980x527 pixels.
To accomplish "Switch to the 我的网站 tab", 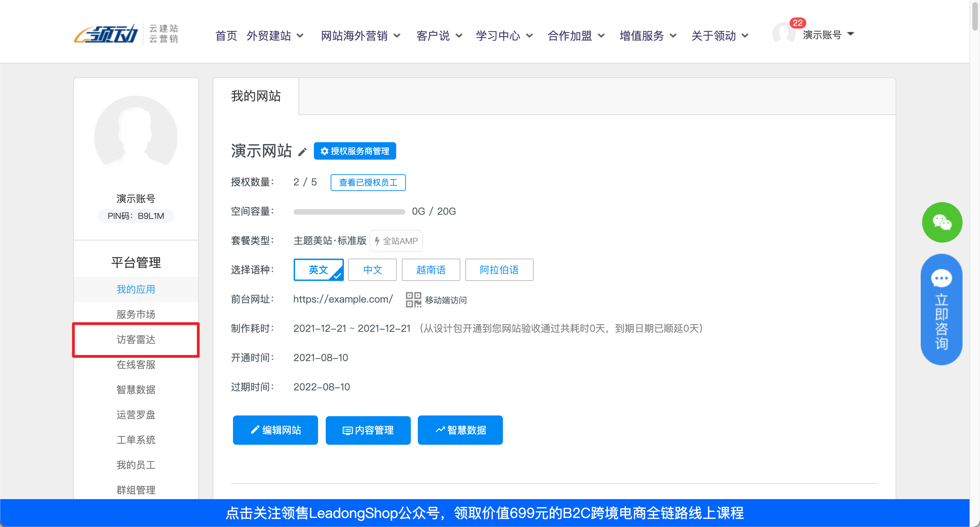I will click(x=256, y=96).
